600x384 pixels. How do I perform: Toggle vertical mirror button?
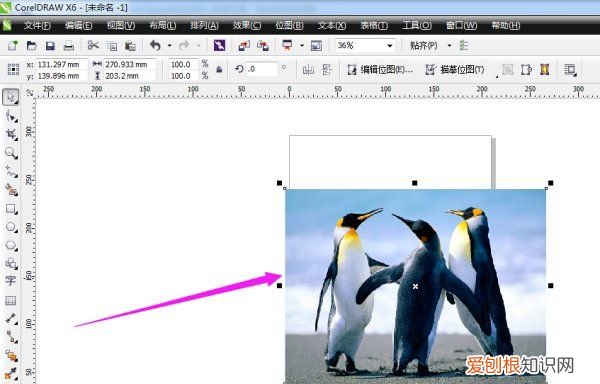326,70
